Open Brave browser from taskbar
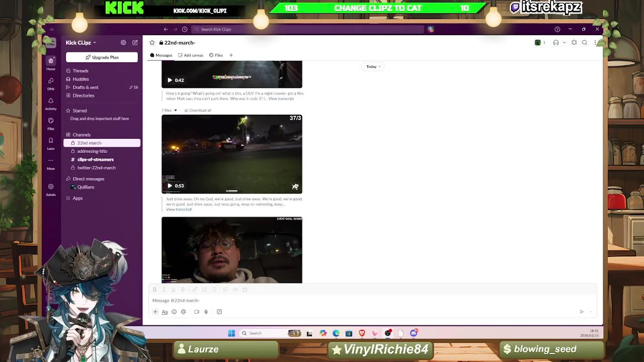Viewport: 644px width, 362px height. click(362, 333)
